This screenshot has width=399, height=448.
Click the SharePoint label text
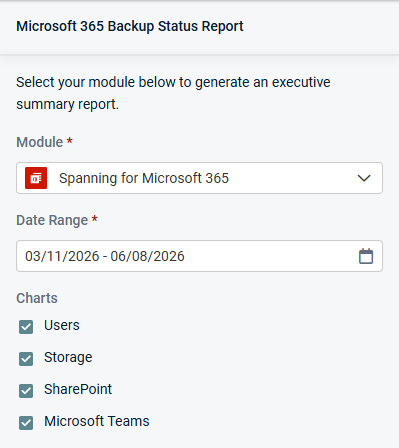coord(78,389)
